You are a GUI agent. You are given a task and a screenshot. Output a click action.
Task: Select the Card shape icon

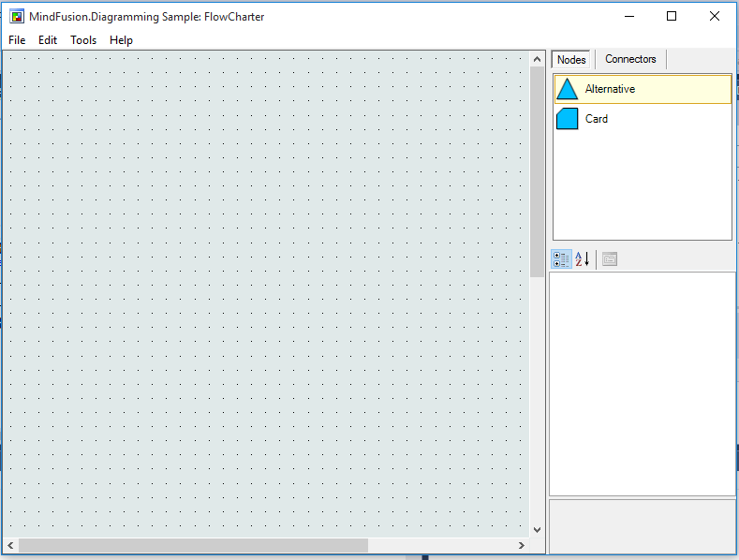pyautogui.click(x=567, y=119)
